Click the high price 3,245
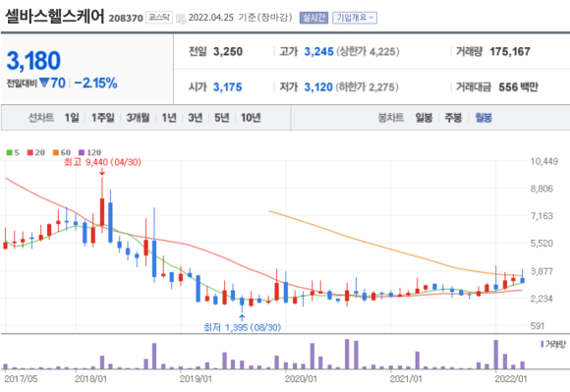570x392 pixels. (318, 52)
